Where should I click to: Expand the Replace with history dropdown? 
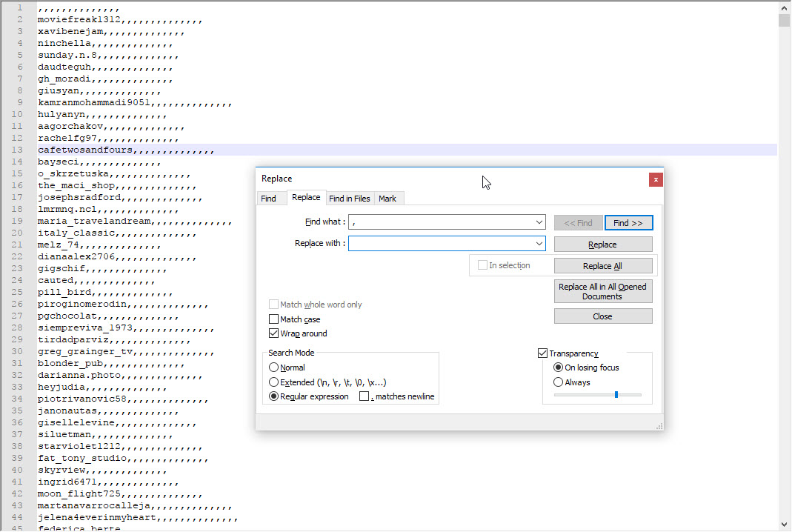539,244
